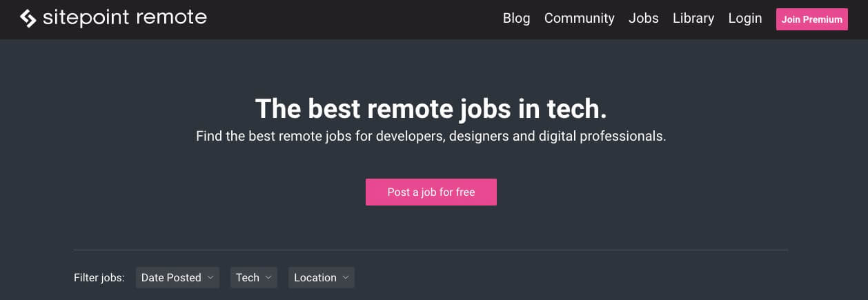868x300 pixels.
Task: Open the Location filter dropdown
Action: click(321, 277)
